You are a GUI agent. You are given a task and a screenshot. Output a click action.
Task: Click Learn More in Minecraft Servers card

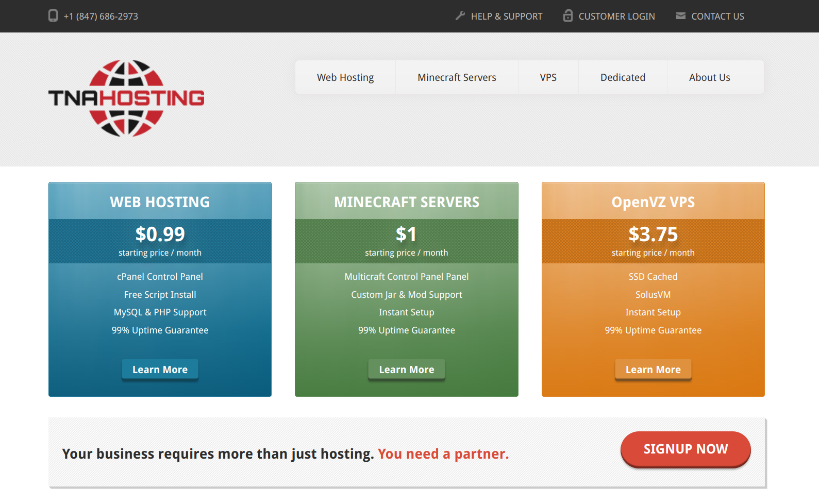pyautogui.click(x=407, y=369)
